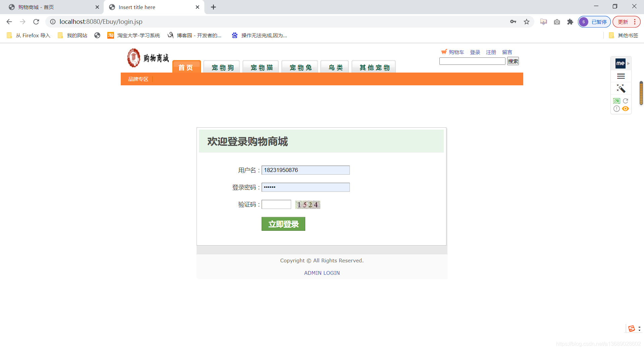View site information icon in address bar
Viewport: 644px width, 350px height.
tap(53, 22)
